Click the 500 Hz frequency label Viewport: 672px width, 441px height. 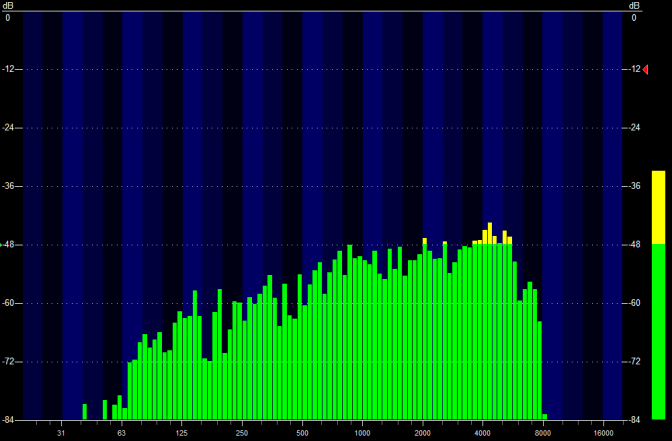(302, 433)
